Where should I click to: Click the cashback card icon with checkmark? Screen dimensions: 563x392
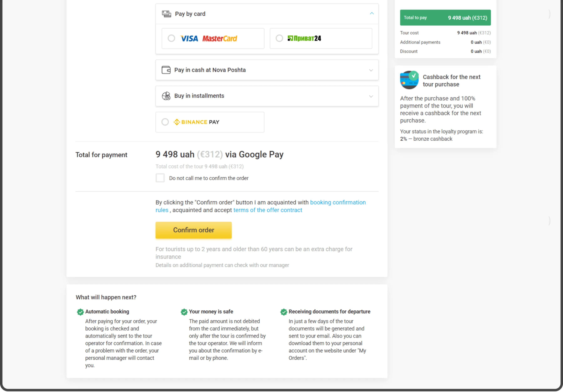(409, 80)
